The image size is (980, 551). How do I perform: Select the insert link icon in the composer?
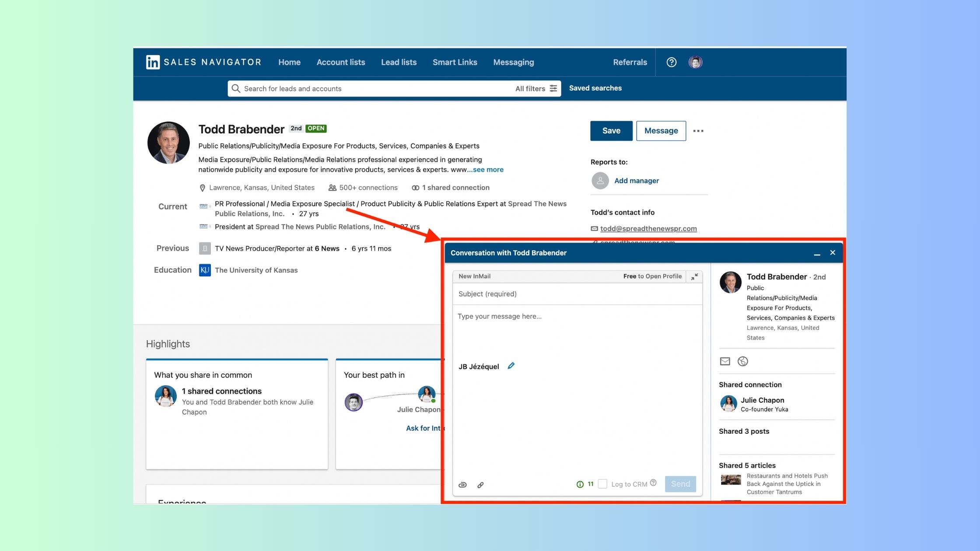(480, 485)
